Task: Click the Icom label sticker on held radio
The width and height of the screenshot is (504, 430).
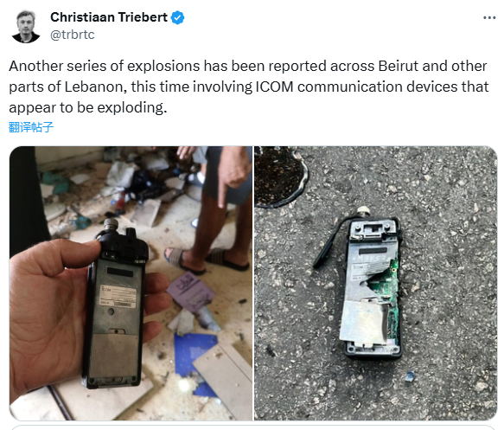Action: [x=118, y=296]
